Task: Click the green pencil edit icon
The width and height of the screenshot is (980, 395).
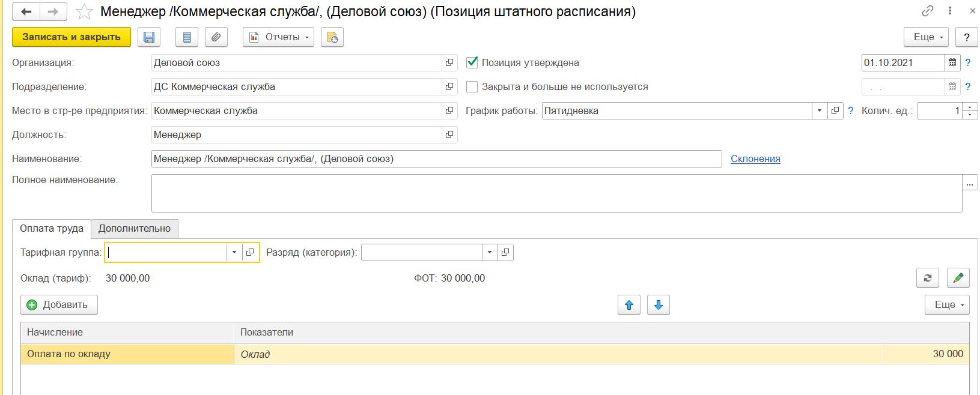Action: [958, 278]
